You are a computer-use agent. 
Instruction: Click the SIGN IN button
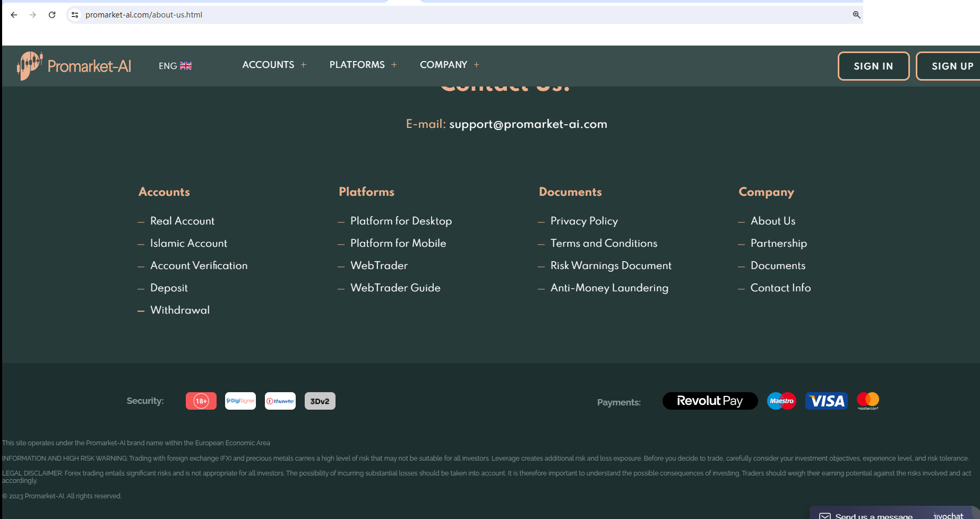[x=873, y=66]
